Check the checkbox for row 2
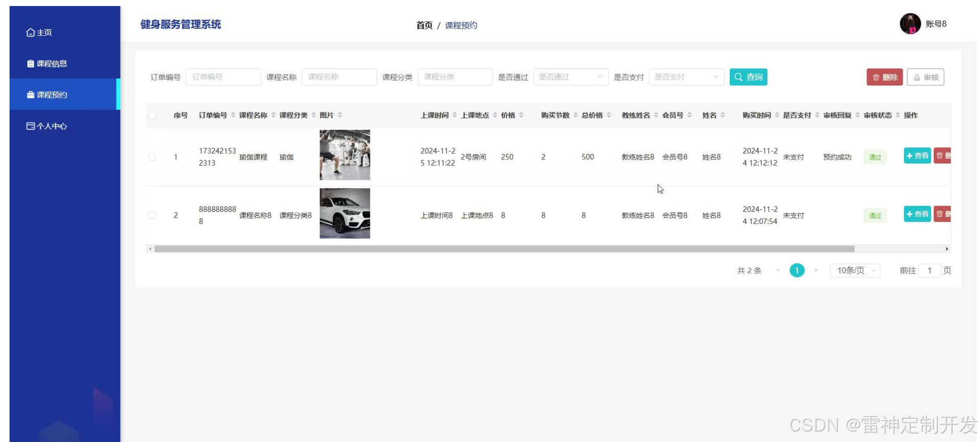The height and width of the screenshot is (442, 980). point(152,215)
